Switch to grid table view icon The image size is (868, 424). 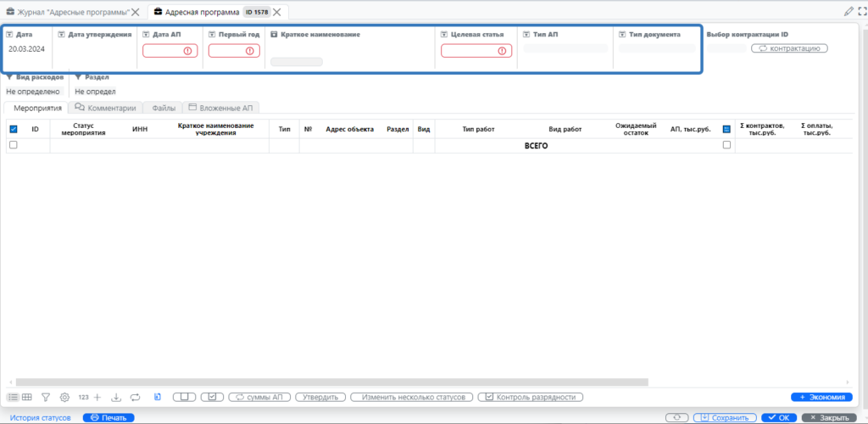tap(27, 397)
